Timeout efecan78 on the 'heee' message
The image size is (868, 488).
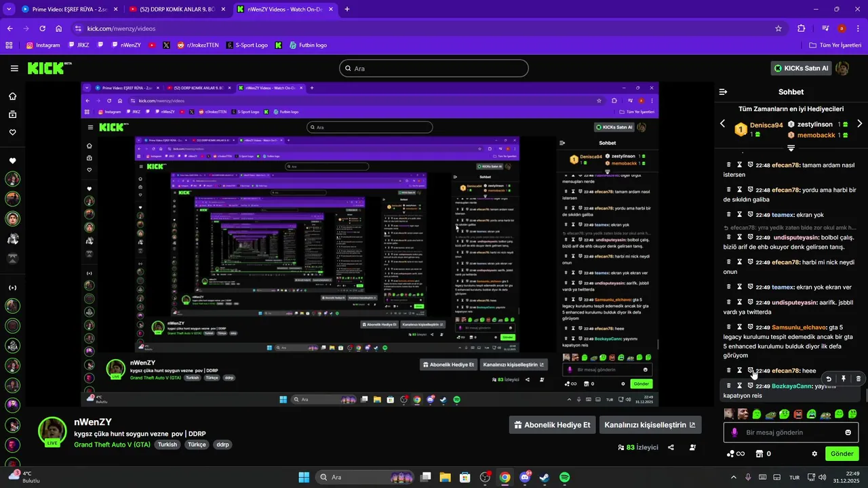click(740, 371)
